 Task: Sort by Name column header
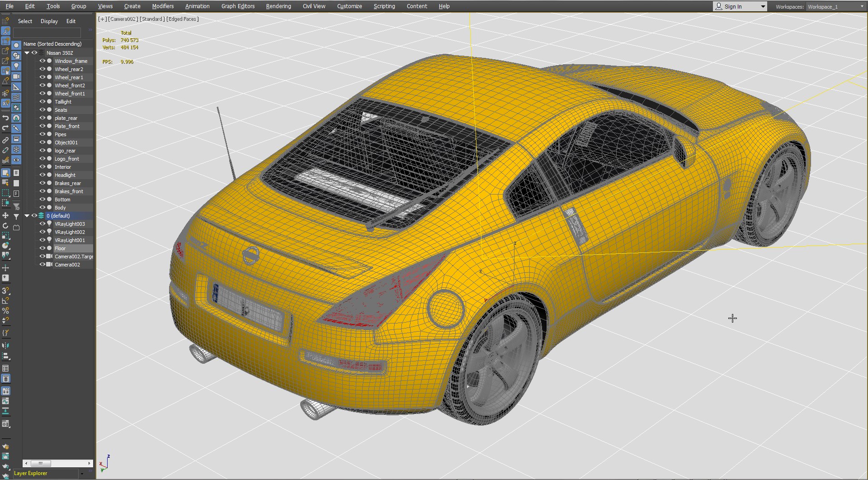(57, 44)
